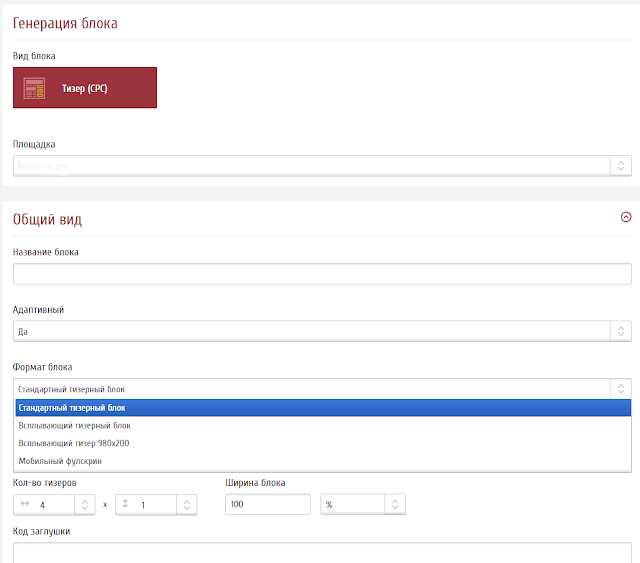The width and height of the screenshot is (640, 563).
Task: Toggle the Формат блока dropdown
Action: point(322,389)
